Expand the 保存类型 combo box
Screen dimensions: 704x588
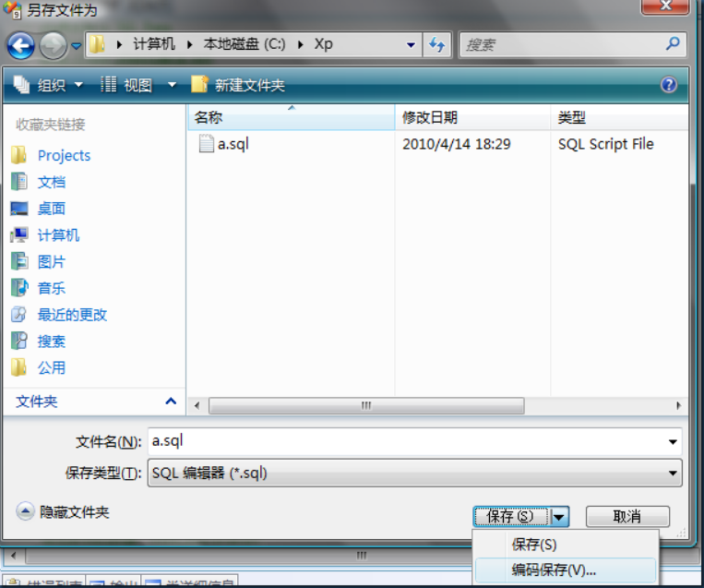click(x=673, y=473)
